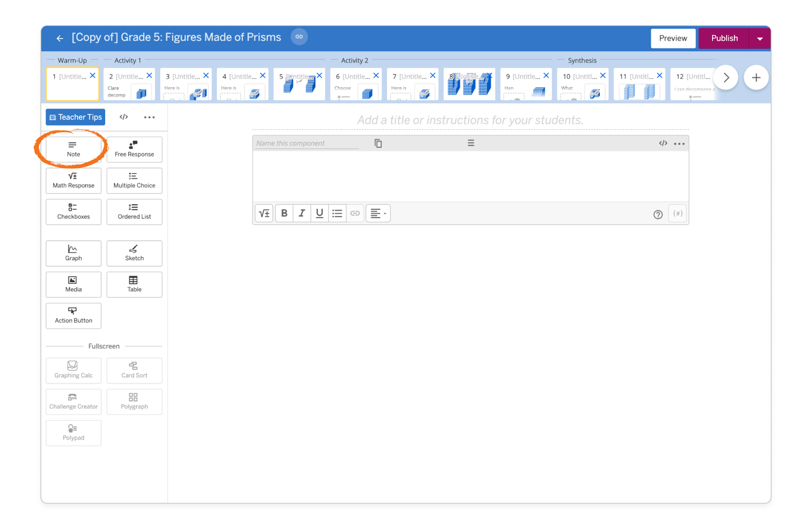Insert a math expression in the note editor
Viewport: 812px width, 530px height.
pyautogui.click(x=264, y=214)
